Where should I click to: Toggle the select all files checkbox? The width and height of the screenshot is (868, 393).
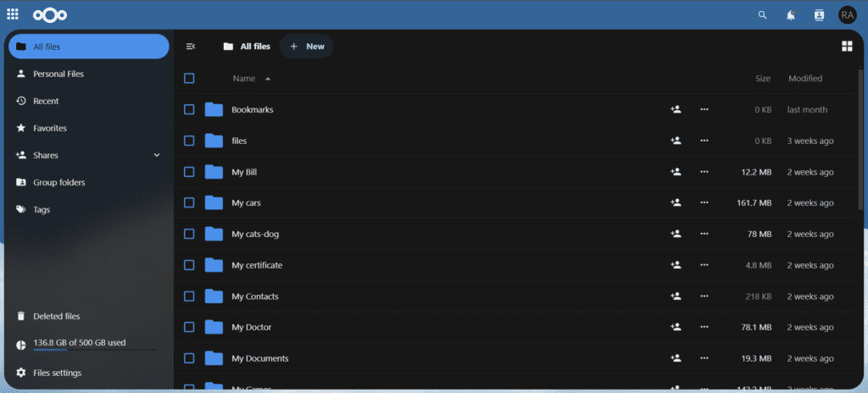coord(189,79)
